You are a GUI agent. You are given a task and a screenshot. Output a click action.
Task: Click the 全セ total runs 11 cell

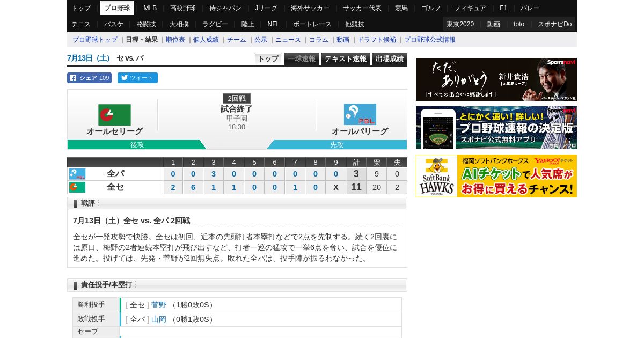pos(356,187)
